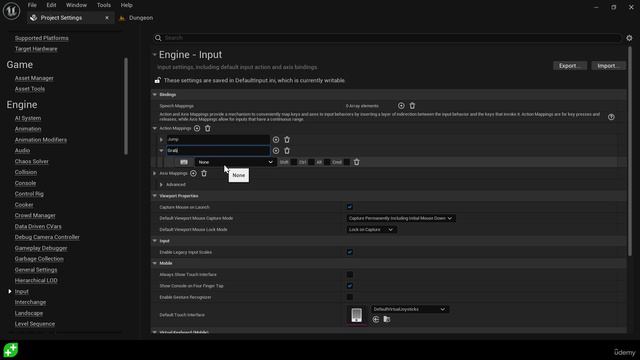The image size is (640, 360).
Task: Add a new Action Mapping
Action: coord(197,129)
